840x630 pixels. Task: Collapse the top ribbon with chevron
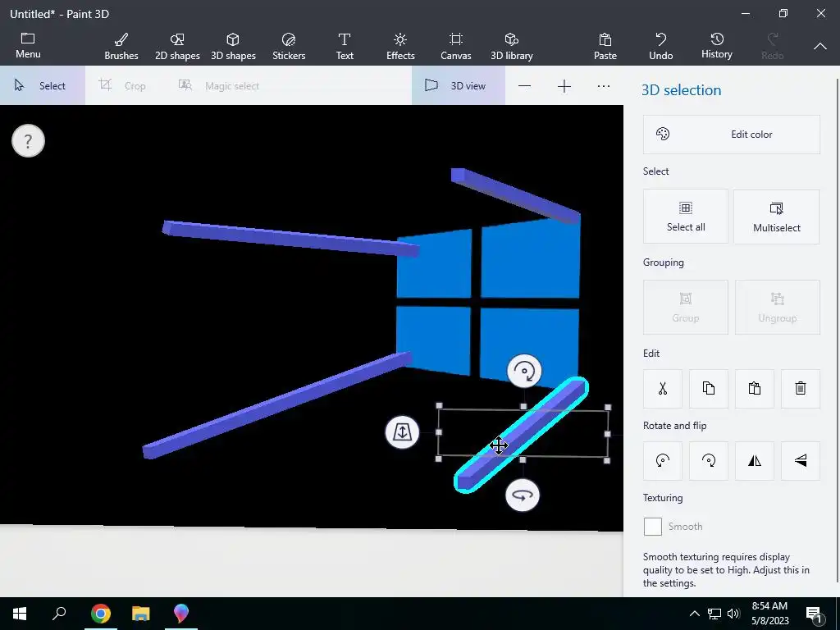(820, 47)
